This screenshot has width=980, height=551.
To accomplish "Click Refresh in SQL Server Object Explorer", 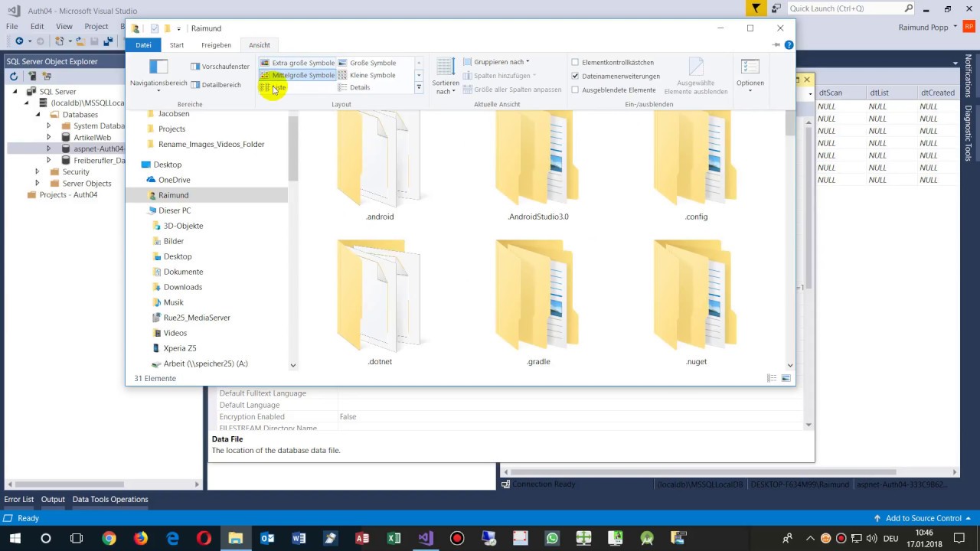I will pos(14,77).
